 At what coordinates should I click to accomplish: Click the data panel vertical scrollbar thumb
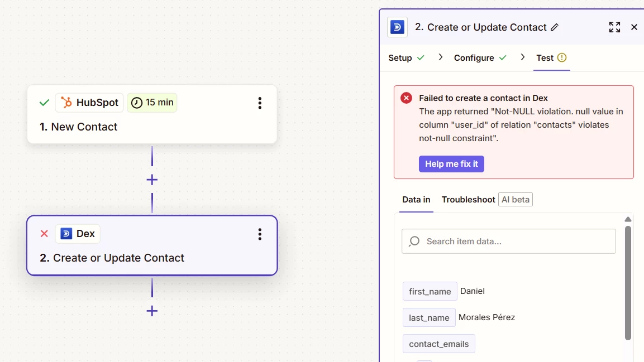coord(628,283)
